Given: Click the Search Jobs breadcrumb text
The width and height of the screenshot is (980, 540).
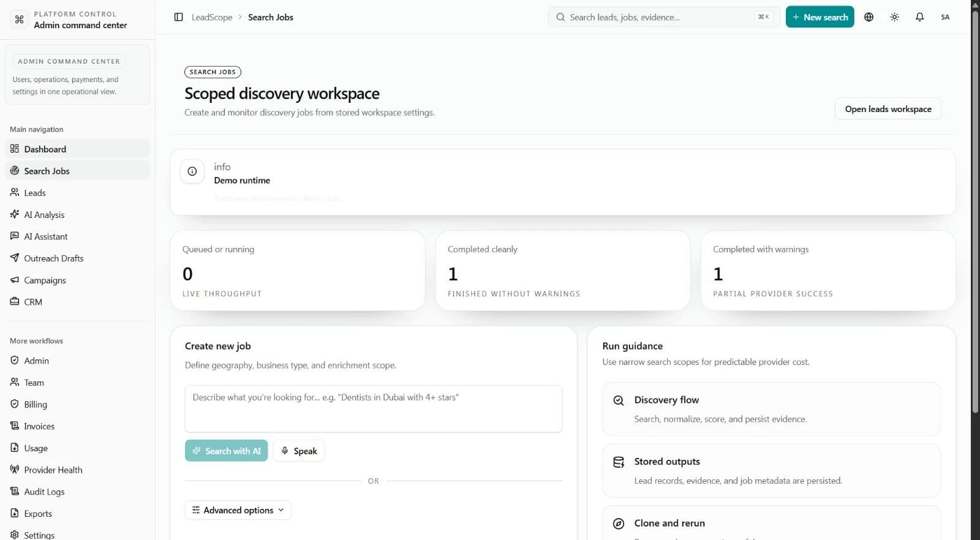Looking at the screenshot, I should coord(271,17).
